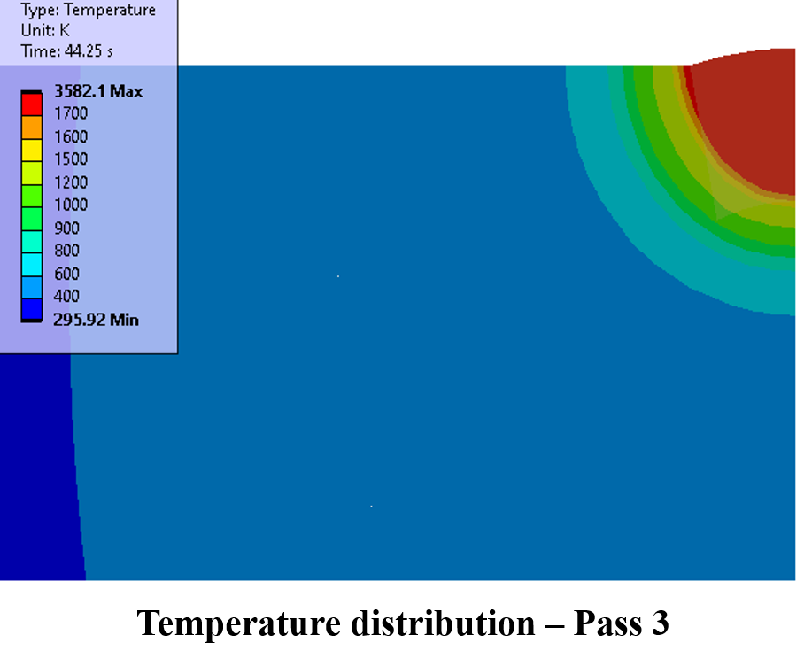Click the probe dot near plot center
Viewport: 812px width, 666px height.
coord(337,275)
